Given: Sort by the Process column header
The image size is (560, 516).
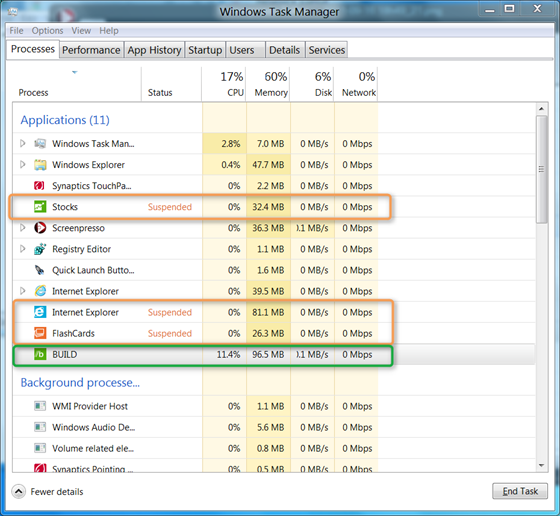Looking at the screenshot, I should 77,84.
